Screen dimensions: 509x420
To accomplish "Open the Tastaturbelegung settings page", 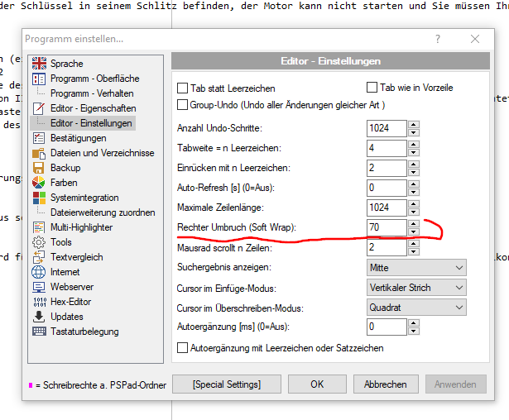I will (x=84, y=332).
